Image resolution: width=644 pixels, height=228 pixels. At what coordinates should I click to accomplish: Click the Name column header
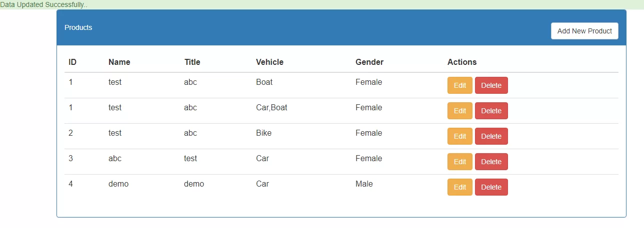[119, 62]
